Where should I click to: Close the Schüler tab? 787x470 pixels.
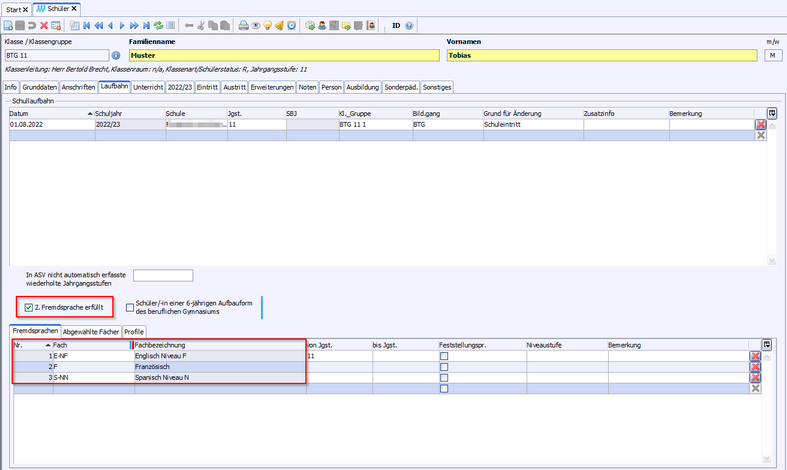(x=74, y=8)
